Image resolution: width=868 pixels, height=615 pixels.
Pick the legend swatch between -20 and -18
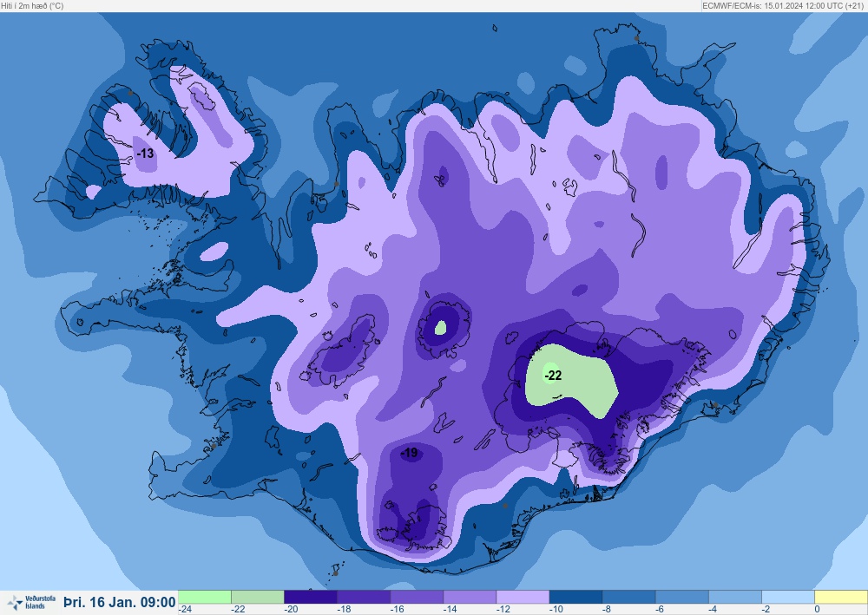point(311,597)
